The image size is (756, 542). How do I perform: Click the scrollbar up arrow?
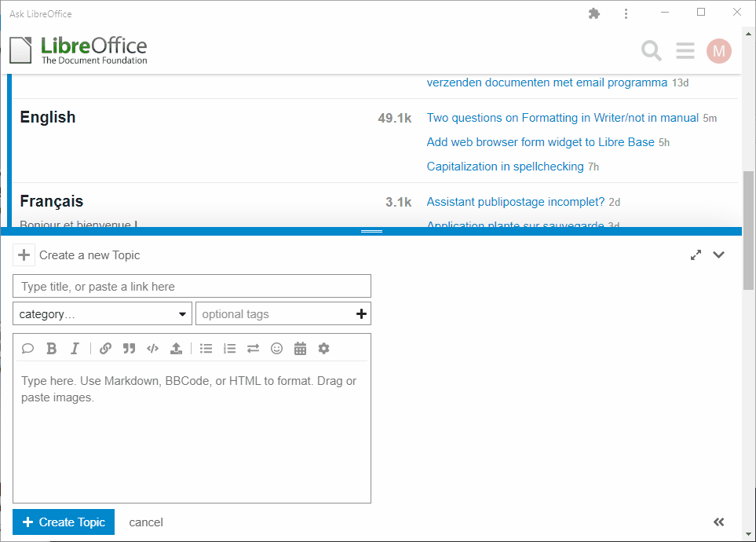748,34
